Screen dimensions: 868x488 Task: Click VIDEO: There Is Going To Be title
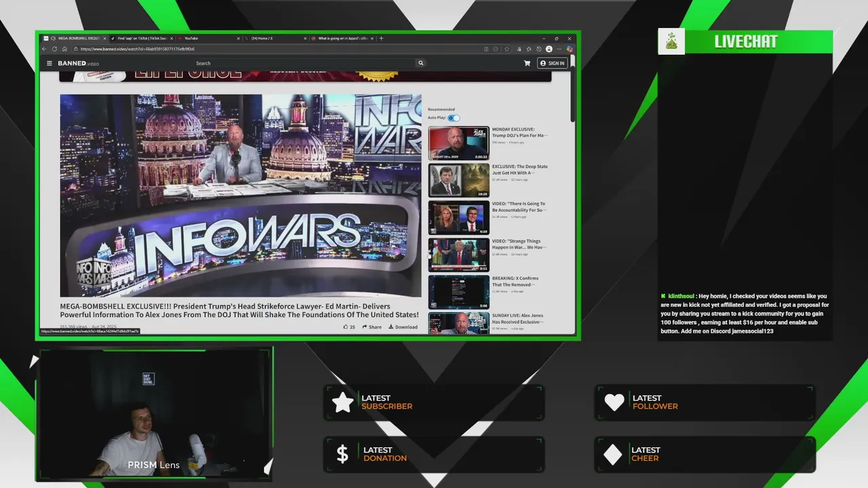519,207
